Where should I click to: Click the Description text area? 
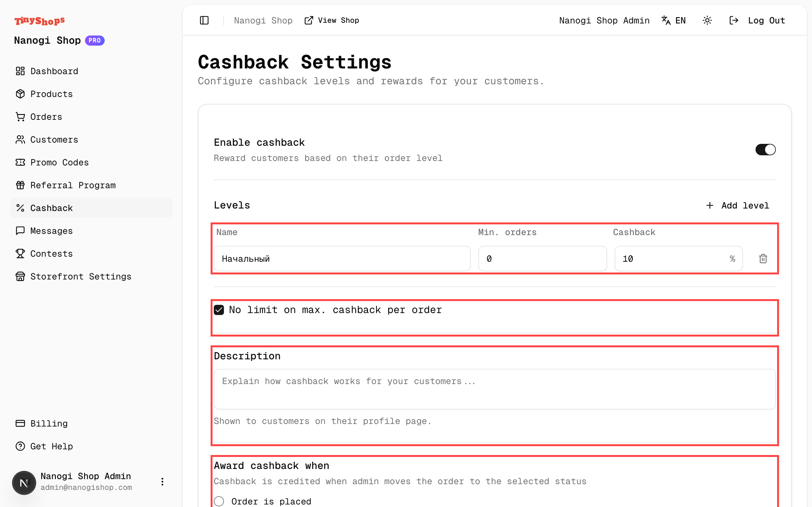pos(493,389)
